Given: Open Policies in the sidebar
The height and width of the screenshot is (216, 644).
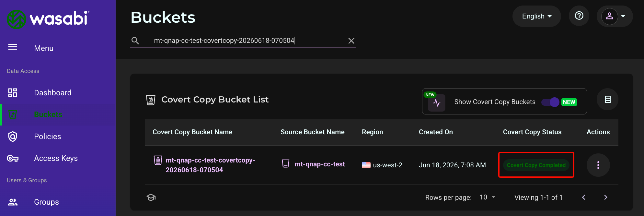Looking at the screenshot, I should [x=48, y=137].
